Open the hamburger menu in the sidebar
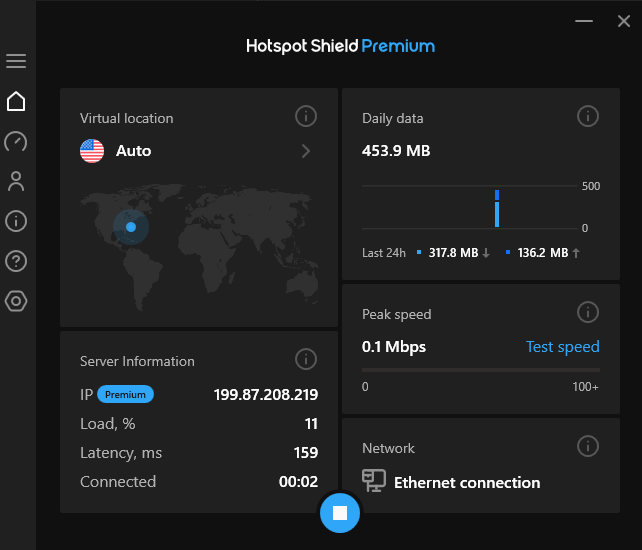 pyautogui.click(x=16, y=61)
